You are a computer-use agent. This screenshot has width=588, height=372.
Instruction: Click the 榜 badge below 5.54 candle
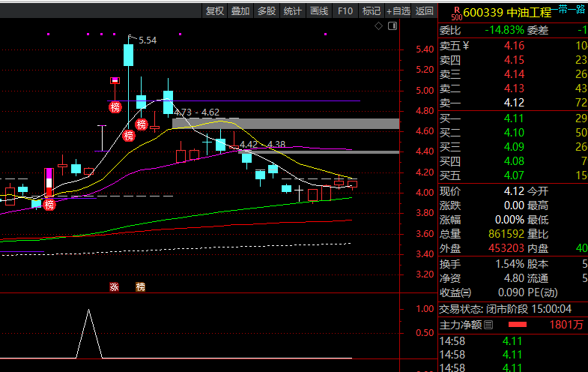129,136
